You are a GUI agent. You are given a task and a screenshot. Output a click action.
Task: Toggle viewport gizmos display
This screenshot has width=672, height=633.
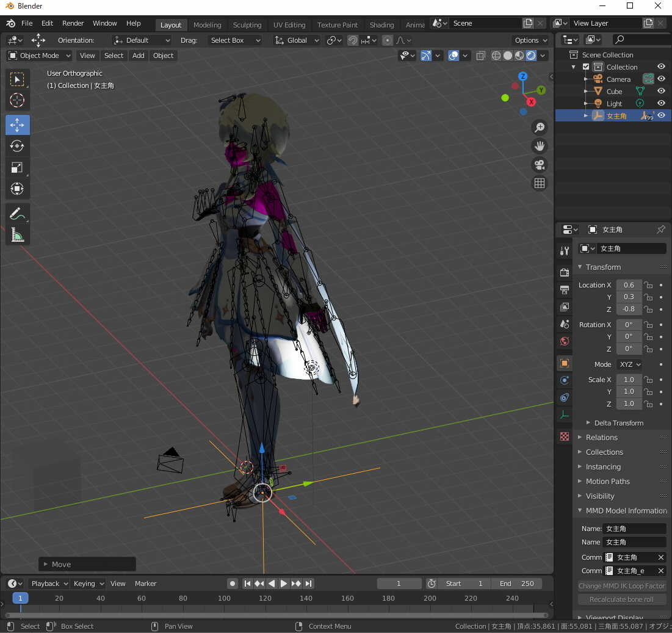tap(426, 56)
